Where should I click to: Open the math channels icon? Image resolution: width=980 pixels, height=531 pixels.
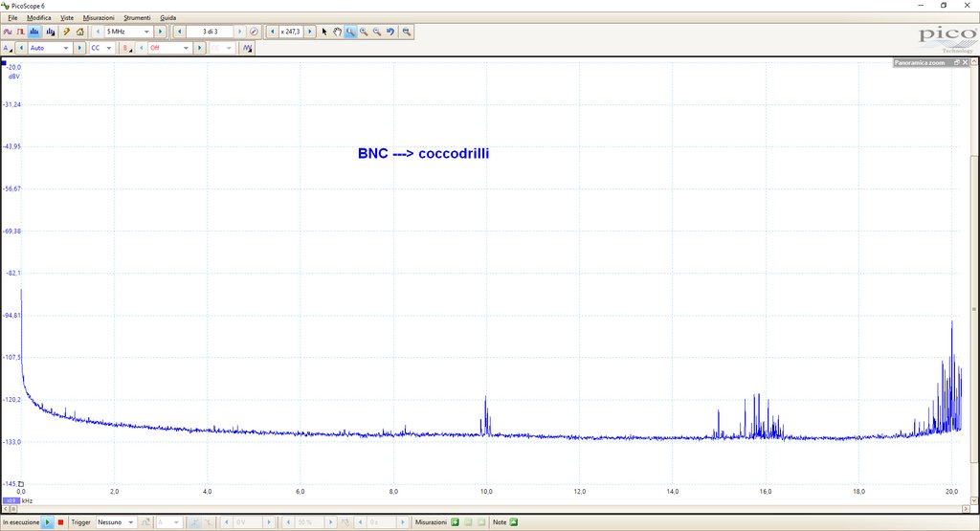(x=248, y=48)
